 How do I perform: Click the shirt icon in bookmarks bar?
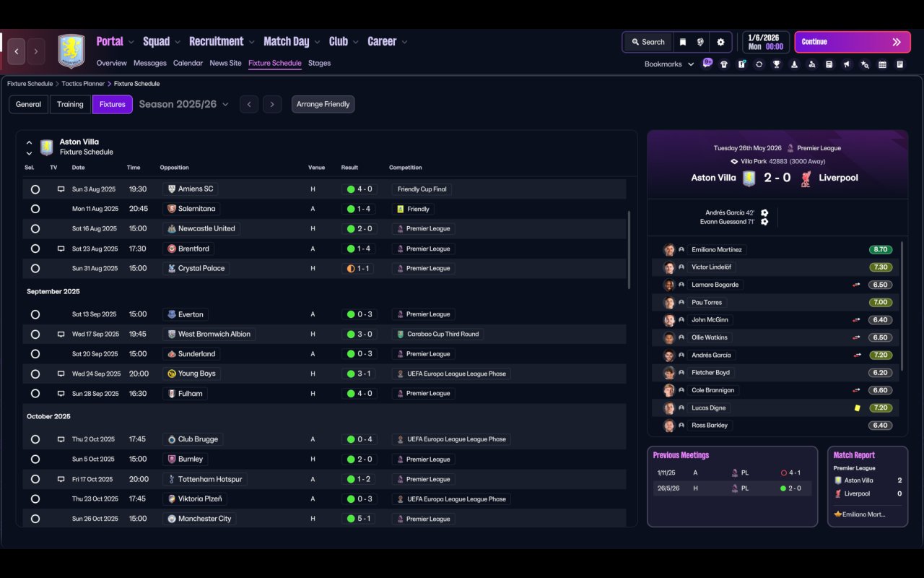[x=724, y=64]
